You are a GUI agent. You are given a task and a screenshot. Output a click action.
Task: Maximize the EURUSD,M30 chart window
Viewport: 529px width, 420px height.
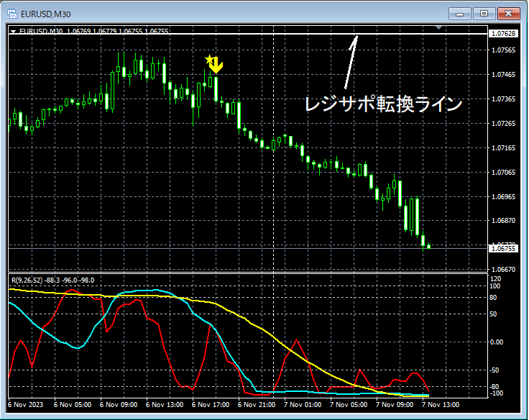484,14
